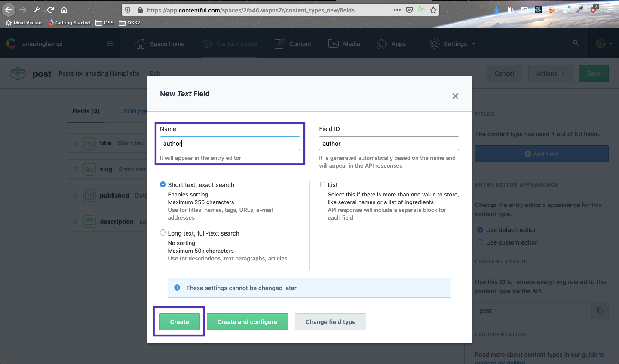Image resolution: width=619 pixels, height=364 pixels.
Task: Open tracking protection shield in address bar
Action: click(128, 10)
